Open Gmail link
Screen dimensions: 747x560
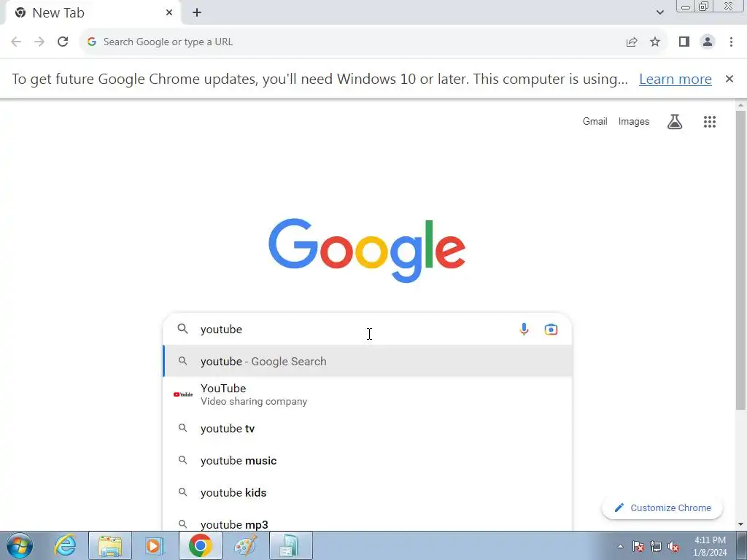(595, 122)
